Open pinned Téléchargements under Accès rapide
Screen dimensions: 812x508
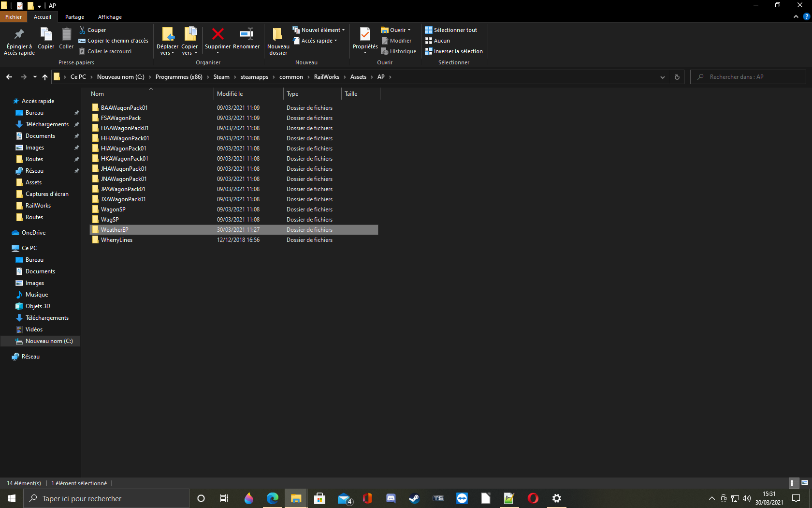47,124
